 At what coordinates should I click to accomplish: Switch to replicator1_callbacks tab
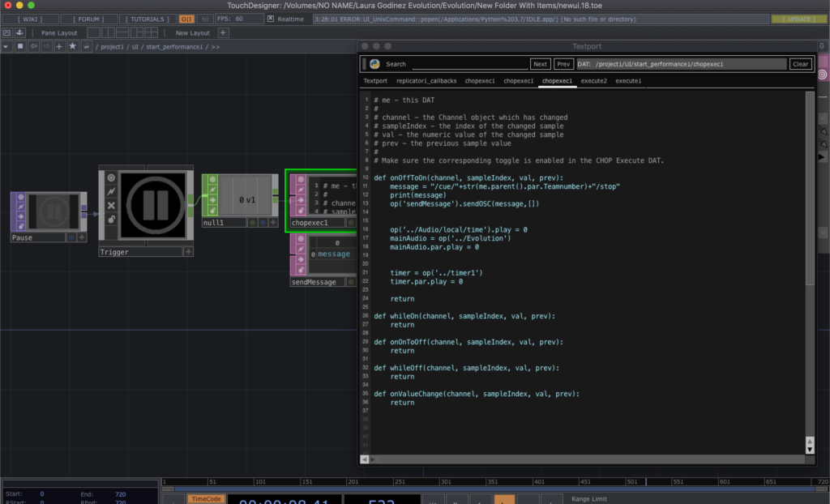point(426,81)
